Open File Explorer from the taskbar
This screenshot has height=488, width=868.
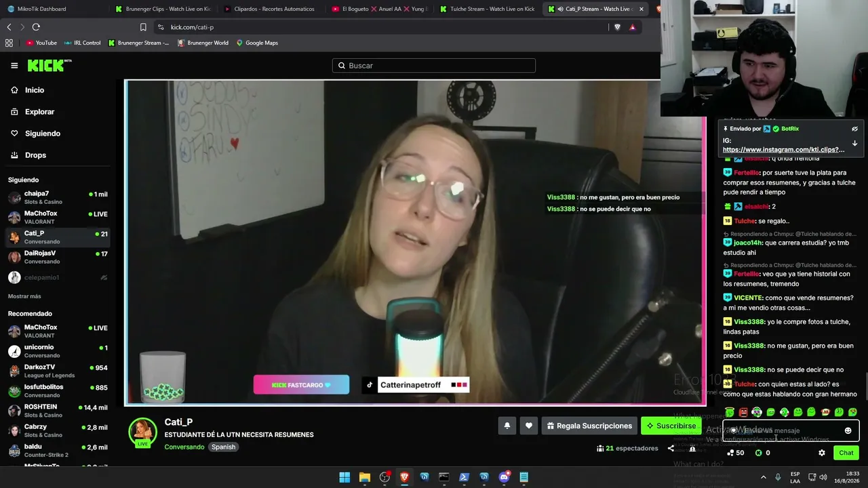point(364,477)
